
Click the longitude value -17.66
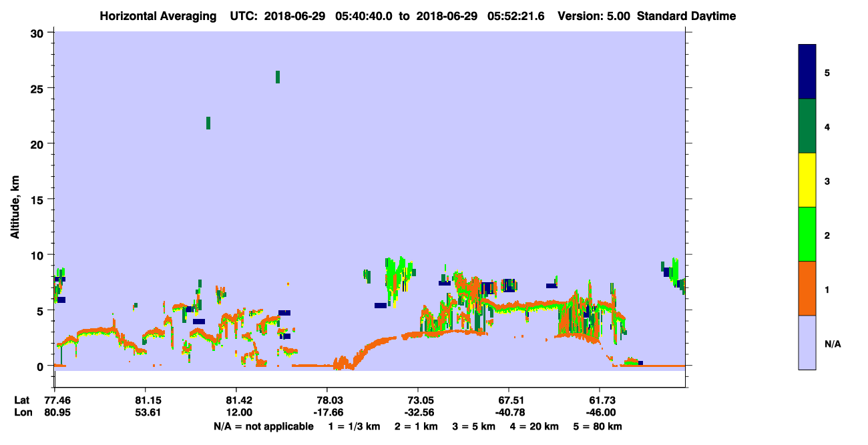click(x=327, y=412)
